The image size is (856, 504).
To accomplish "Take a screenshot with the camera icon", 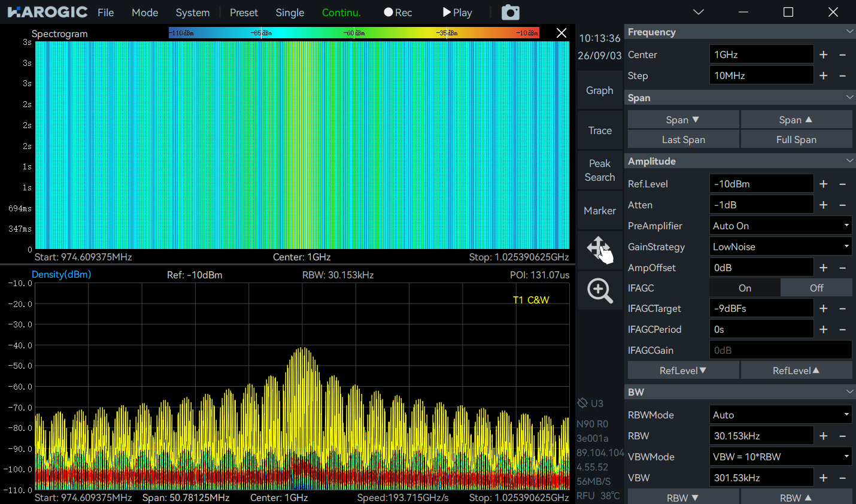I will point(510,13).
